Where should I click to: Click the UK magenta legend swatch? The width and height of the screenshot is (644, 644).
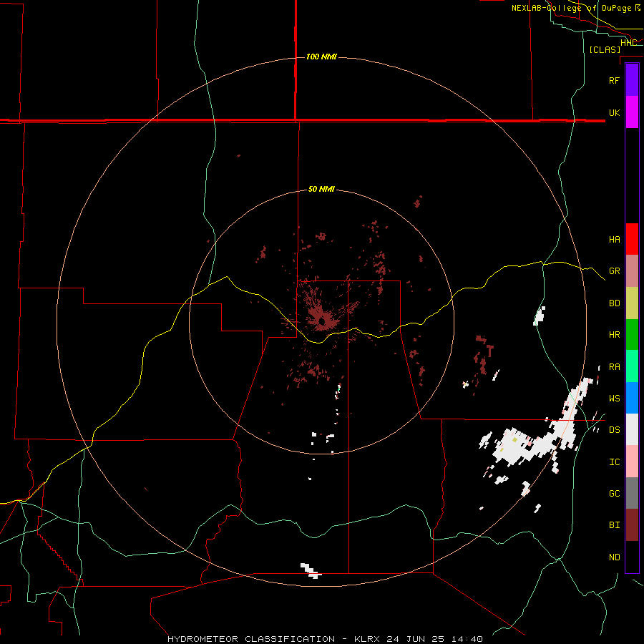tap(632, 112)
